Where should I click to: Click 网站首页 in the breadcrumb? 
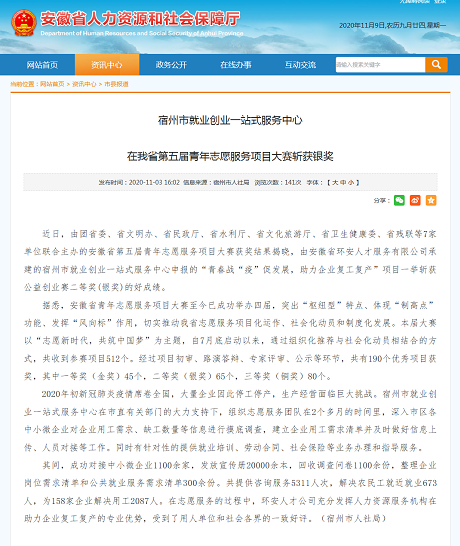(x=52, y=84)
